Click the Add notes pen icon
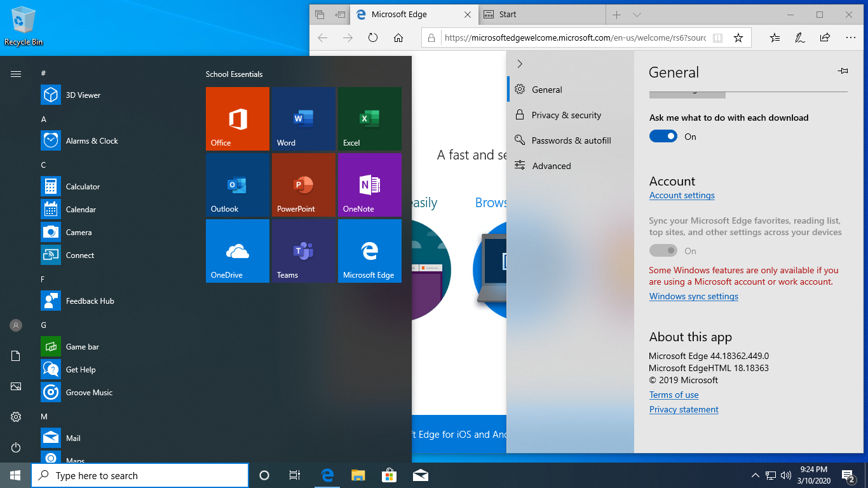 click(800, 37)
